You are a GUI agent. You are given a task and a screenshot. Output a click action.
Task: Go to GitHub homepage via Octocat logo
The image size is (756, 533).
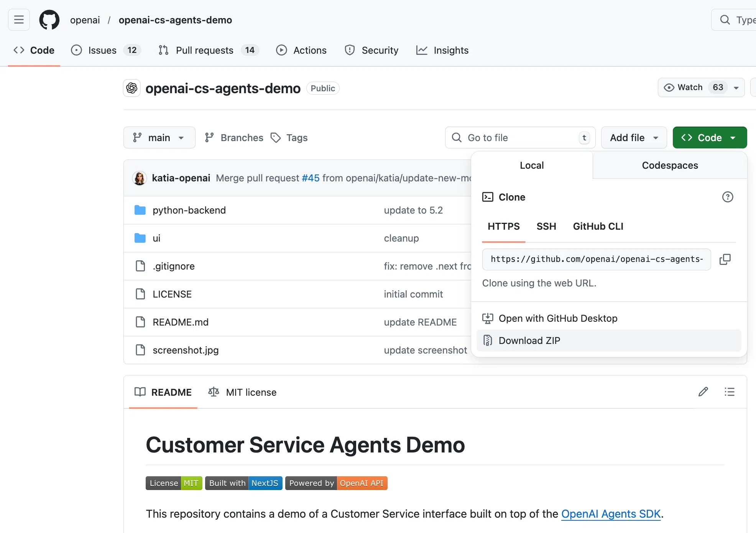49,20
